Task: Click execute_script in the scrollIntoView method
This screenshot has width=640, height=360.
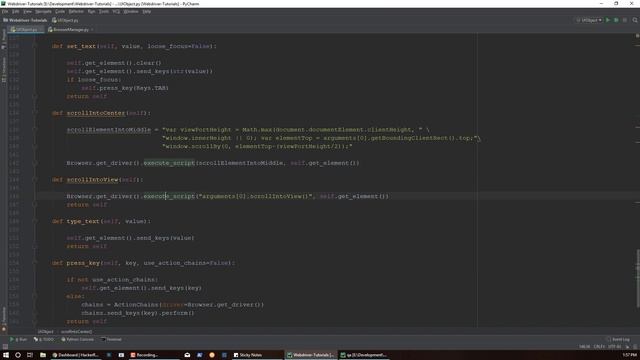Action: pos(169,196)
